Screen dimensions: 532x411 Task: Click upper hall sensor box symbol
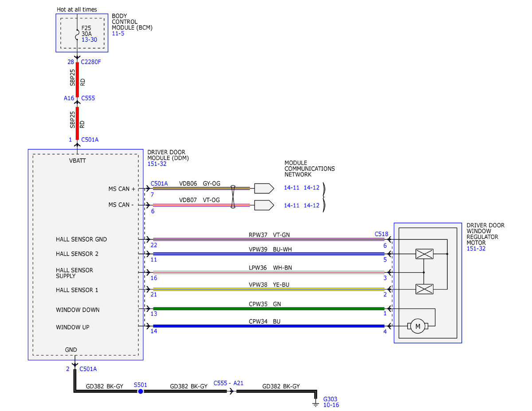coord(424,254)
